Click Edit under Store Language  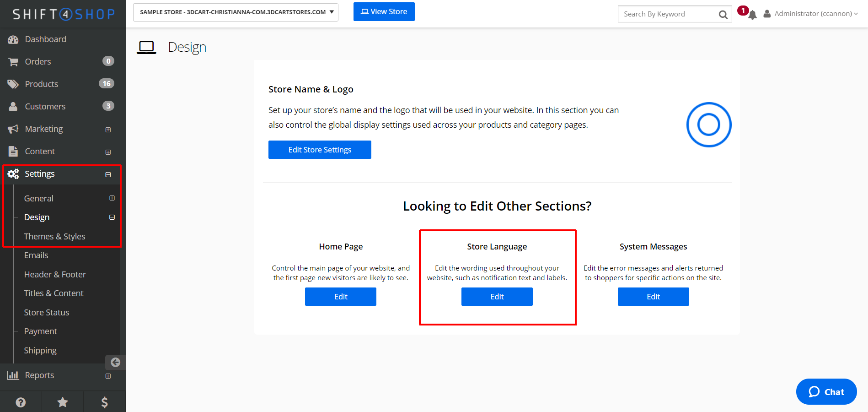click(x=497, y=297)
